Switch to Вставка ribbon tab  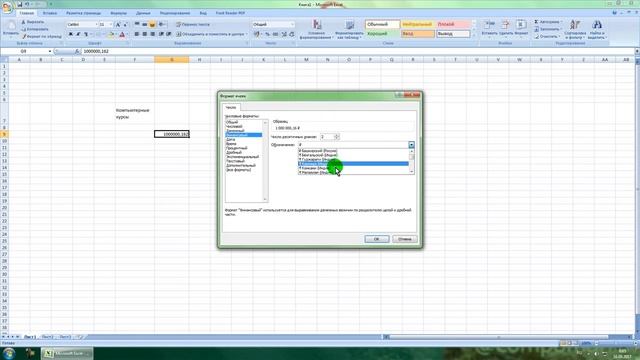tap(50, 13)
